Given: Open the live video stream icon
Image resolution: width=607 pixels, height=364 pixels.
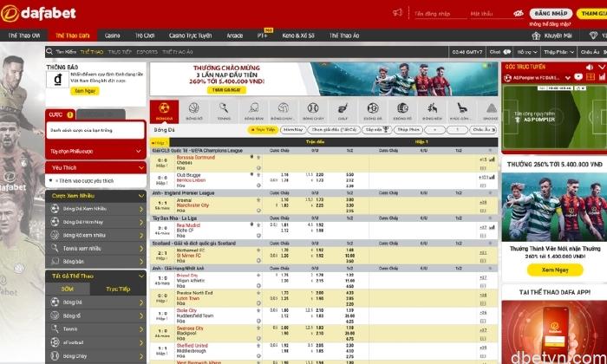Looking at the screenshot, I should [578, 77].
